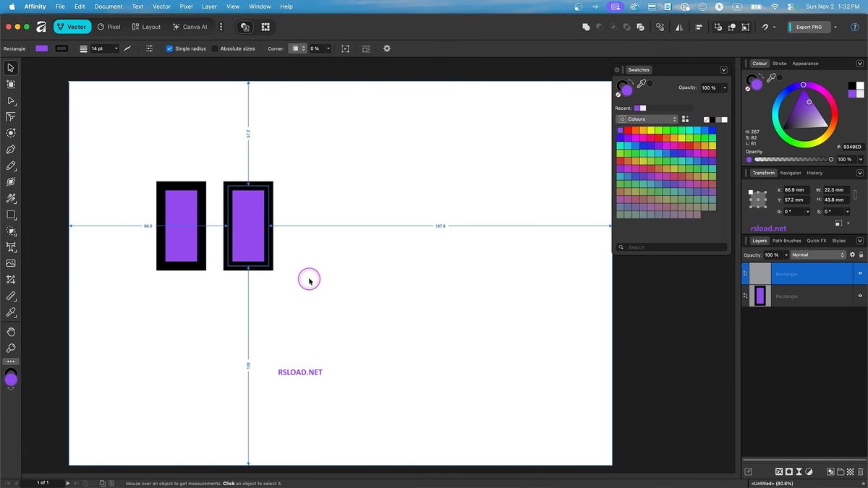Select the Zoom tool
This screenshot has height=488, width=868.
(x=10, y=348)
